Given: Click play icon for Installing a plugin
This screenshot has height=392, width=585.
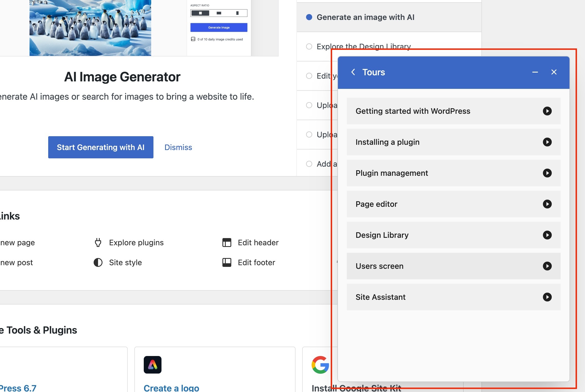Looking at the screenshot, I should point(547,142).
